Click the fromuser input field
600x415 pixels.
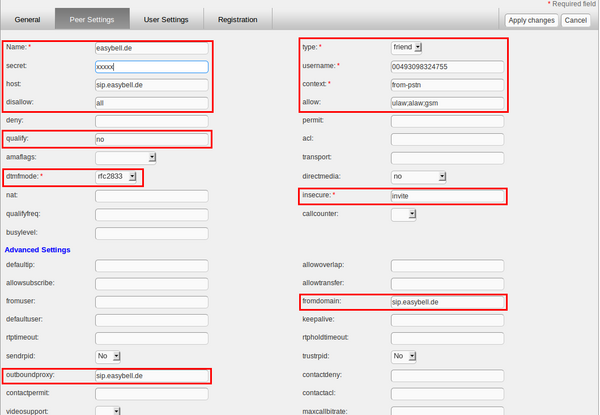coord(152,302)
